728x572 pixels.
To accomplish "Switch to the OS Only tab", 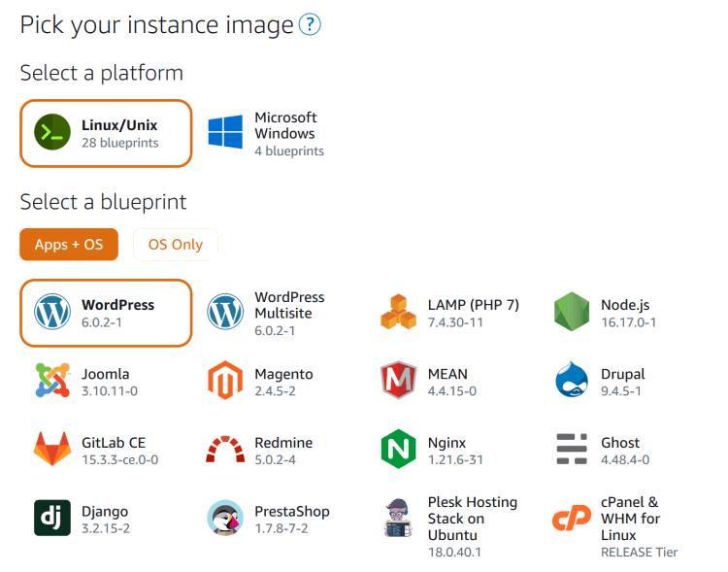I will pyautogui.click(x=176, y=245).
